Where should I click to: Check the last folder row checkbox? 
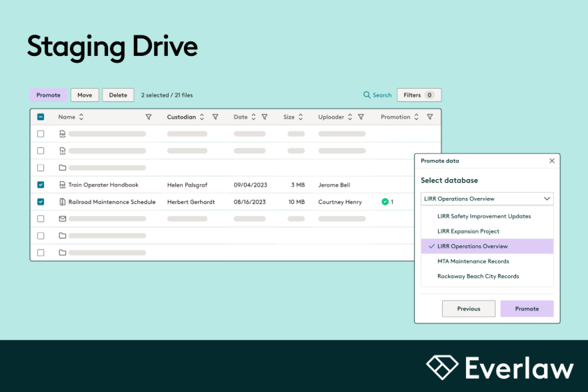tap(41, 253)
